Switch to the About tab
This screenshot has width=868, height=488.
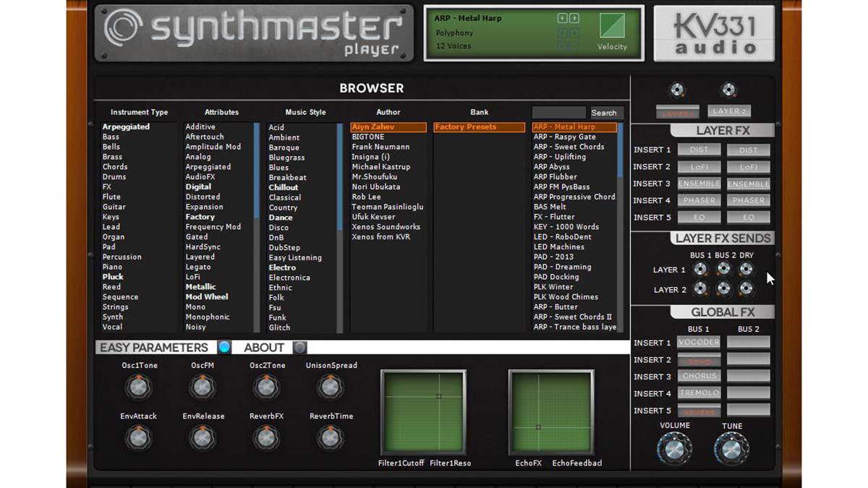[264, 348]
